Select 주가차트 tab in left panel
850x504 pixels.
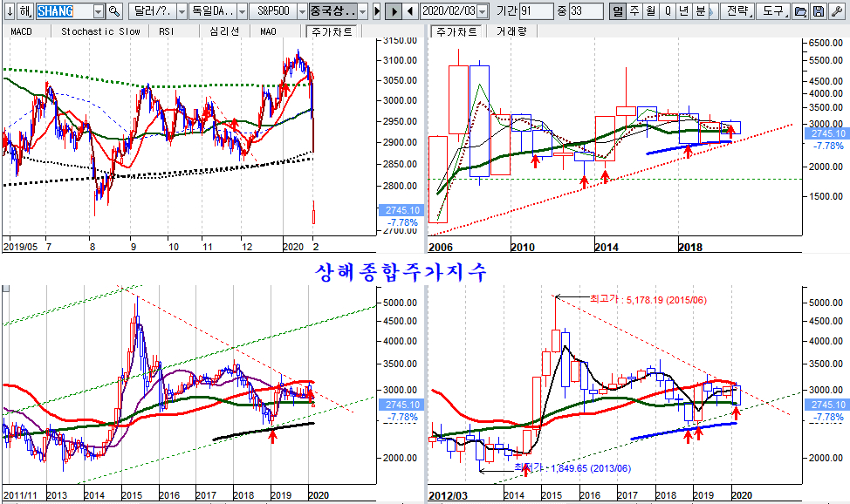[x=332, y=31]
